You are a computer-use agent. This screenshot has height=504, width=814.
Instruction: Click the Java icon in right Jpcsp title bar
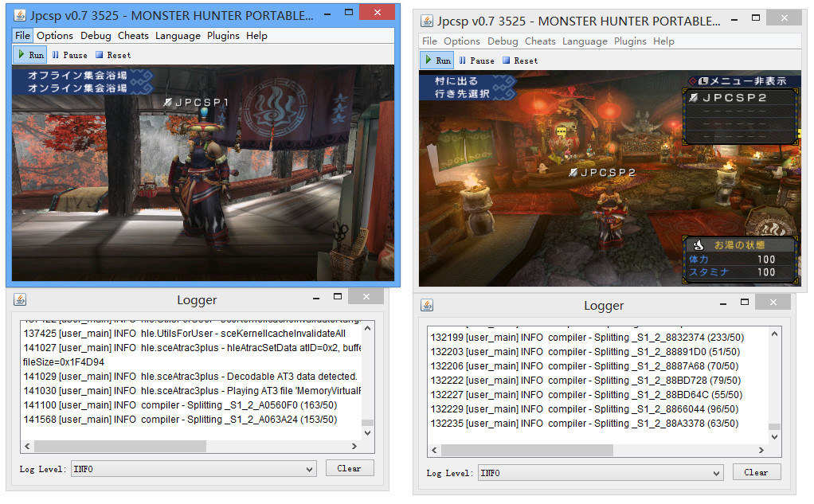[x=427, y=21]
